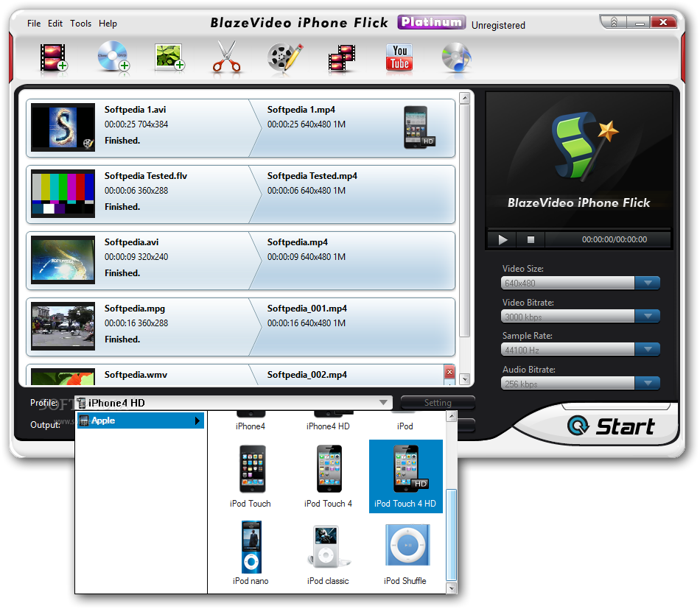Click the iPhone HD device icon on Softpedia 1.mp4
Screen dimensions: 700x609
tap(419, 127)
